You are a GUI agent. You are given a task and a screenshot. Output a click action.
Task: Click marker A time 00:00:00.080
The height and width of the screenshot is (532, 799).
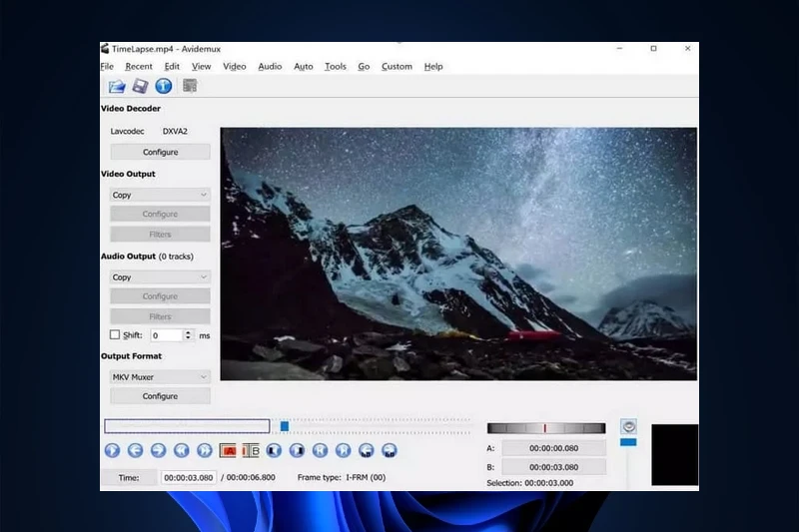pos(554,448)
